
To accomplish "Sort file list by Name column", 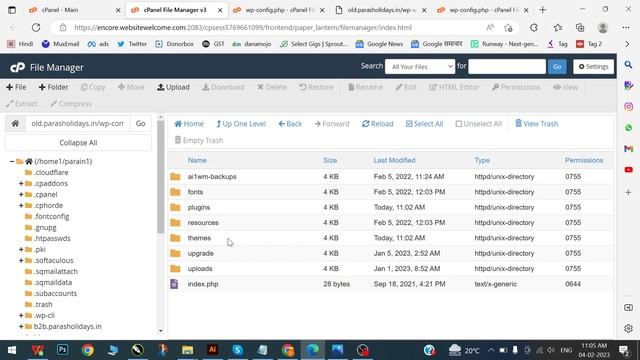I will click(x=197, y=160).
